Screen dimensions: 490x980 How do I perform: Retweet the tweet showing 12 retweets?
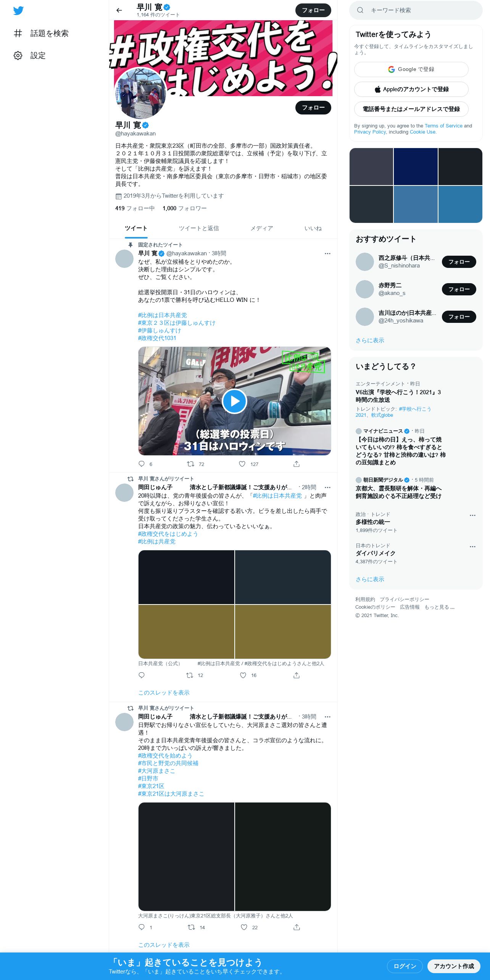[x=190, y=675]
